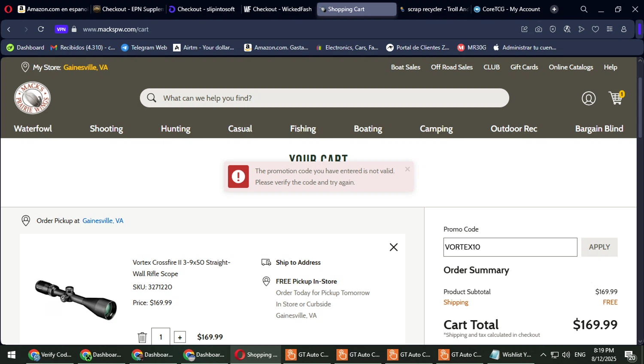The height and width of the screenshot is (364, 644).
Task: Open the Shooting category menu
Action: pos(106,128)
